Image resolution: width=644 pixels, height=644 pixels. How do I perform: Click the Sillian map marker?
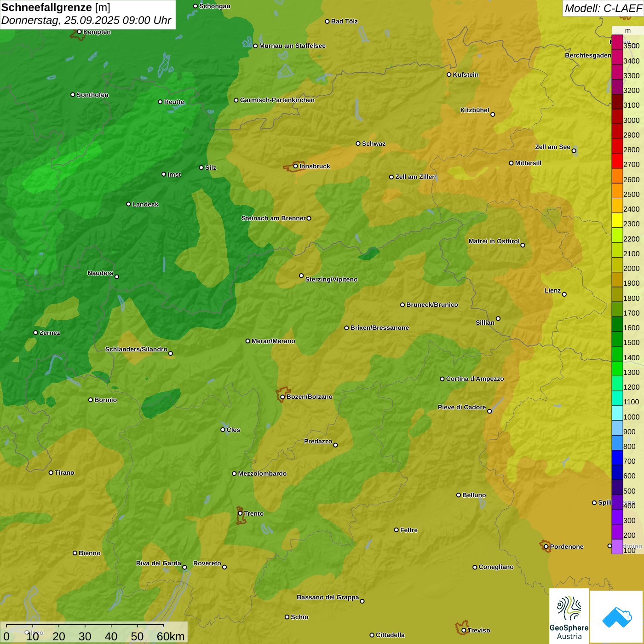click(x=498, y=318)
